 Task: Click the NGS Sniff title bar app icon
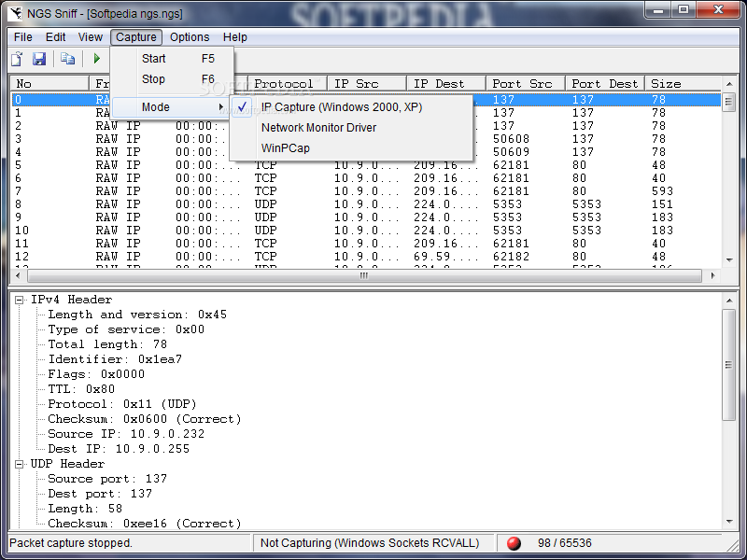pyautogui.click(x=15, y=13)
